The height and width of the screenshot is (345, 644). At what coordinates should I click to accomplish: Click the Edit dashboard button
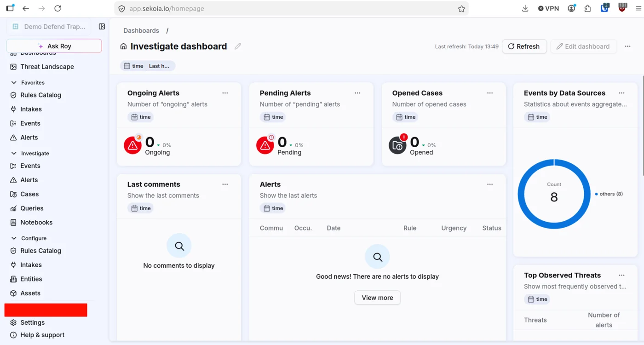pos(583,46)
